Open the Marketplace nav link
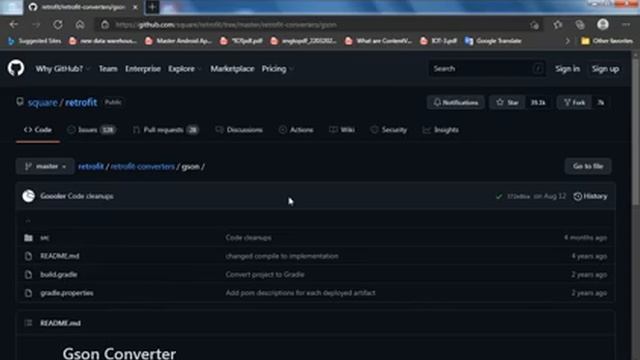The height and width of the screenshot is (360, 640). pos(232,69)
